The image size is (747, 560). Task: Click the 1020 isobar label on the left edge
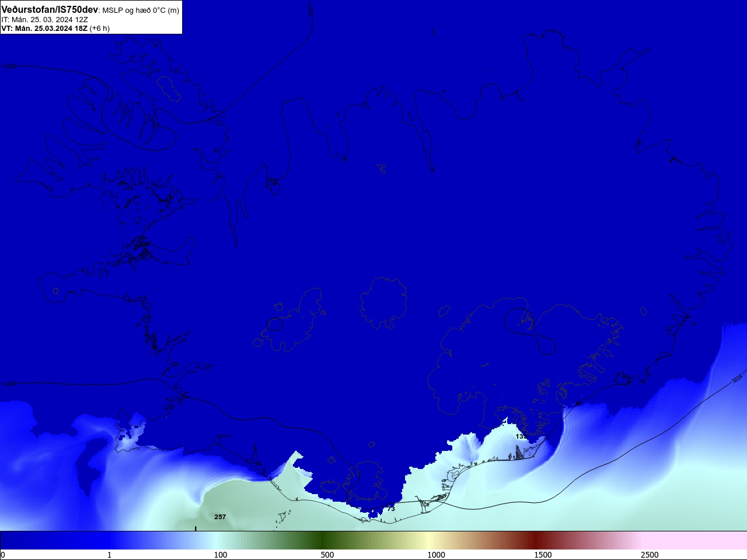pos(10,66)
